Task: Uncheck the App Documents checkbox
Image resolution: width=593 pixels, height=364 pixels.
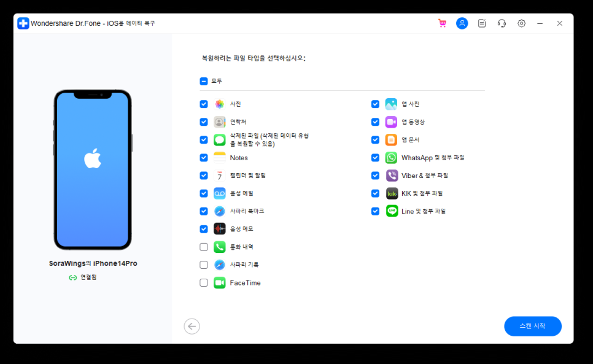Action: click(375, 140)
